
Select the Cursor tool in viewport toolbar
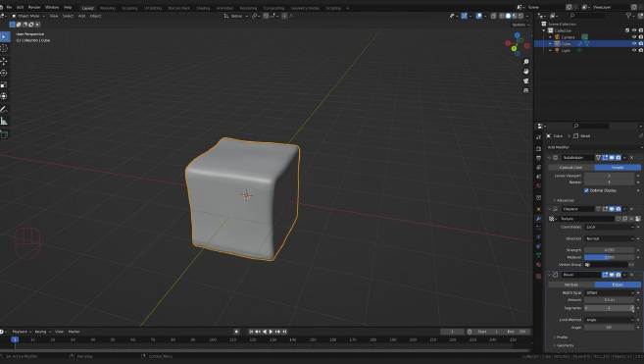click(4, 48)
